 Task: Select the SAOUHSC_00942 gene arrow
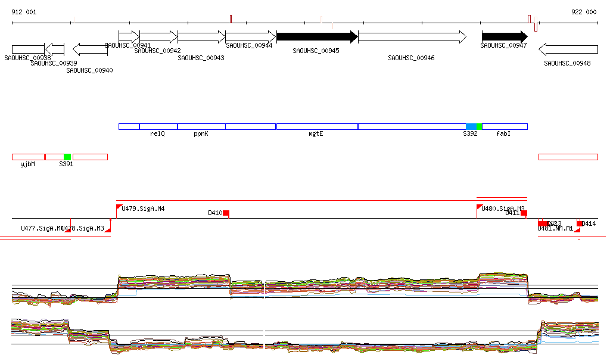click(158, 37)
